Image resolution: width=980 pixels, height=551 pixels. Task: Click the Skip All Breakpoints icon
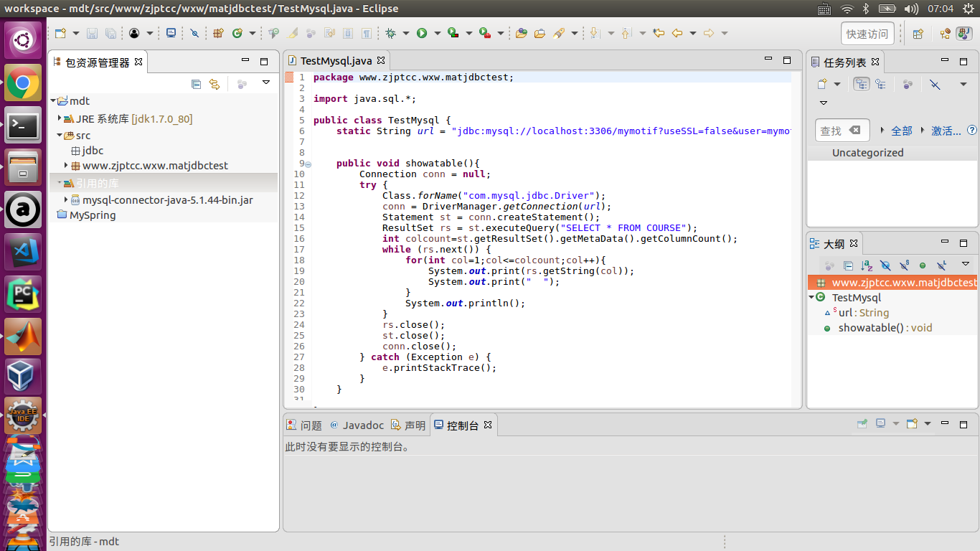pos(194,33)
